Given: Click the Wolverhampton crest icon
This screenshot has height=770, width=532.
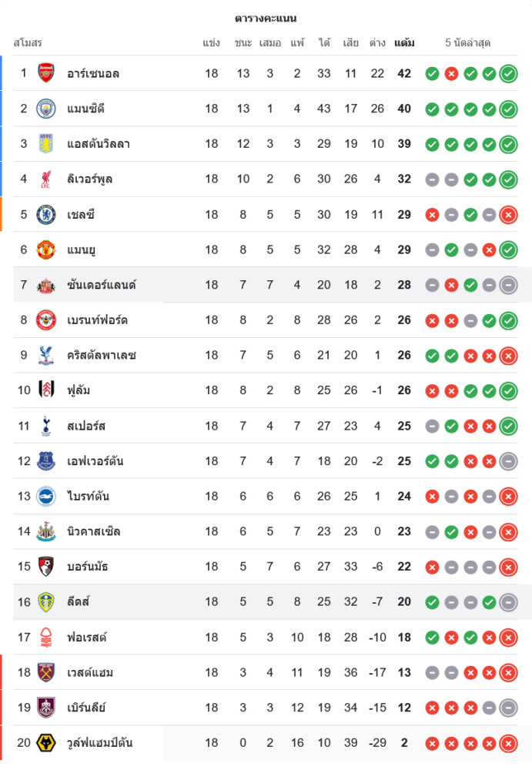Looking at the screenshot, I should pyautogui.click(x=46, y=743).
